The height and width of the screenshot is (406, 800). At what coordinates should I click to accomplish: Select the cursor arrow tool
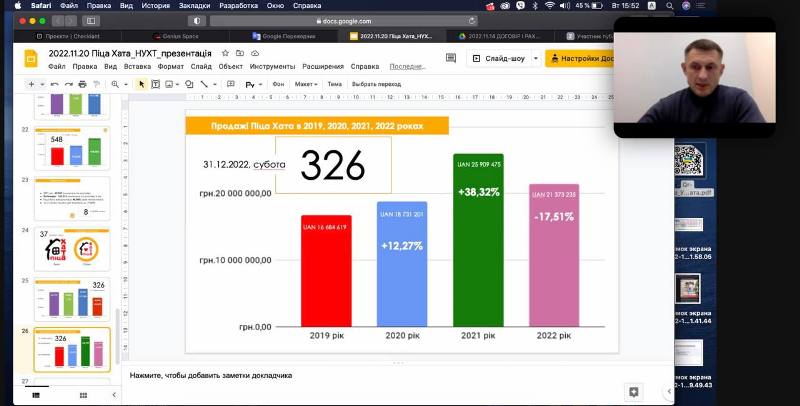pyautogui.click(x=141, y=84)
